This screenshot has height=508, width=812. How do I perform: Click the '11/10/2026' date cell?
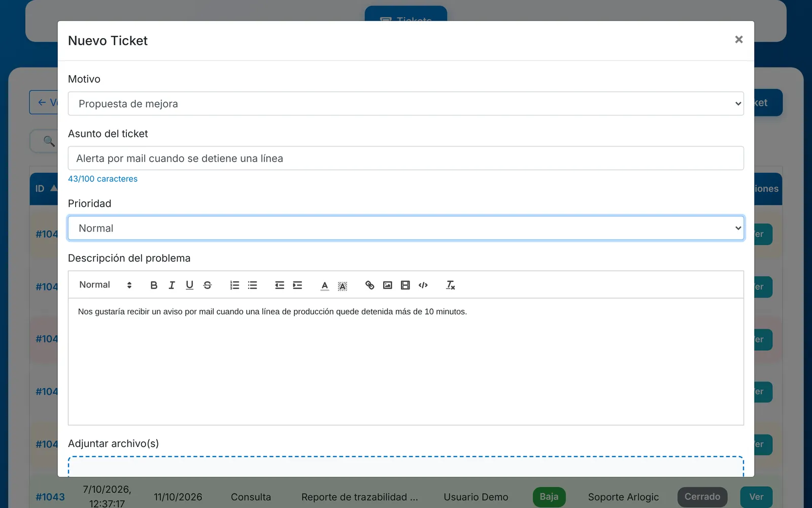[x=178, y=497]
